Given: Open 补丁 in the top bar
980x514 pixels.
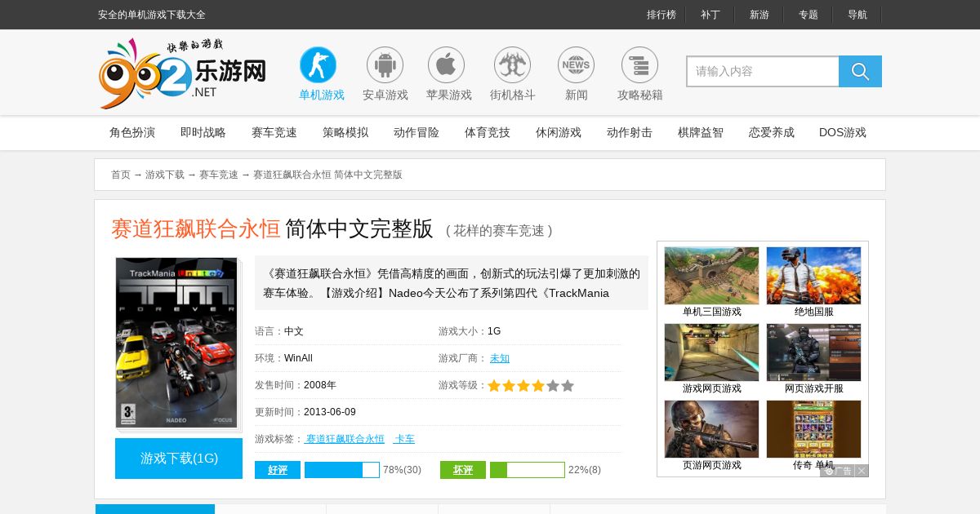Looking at the screenshot, I should 710,15.
